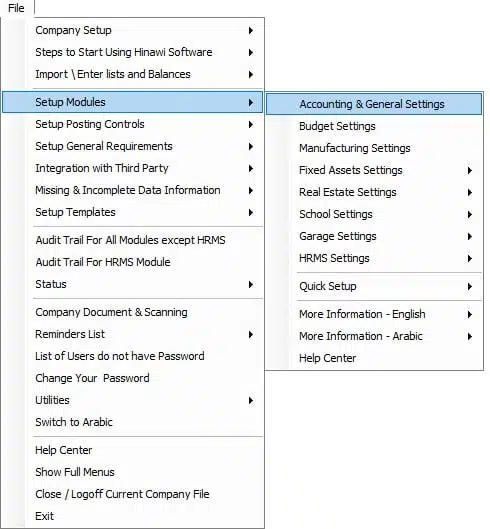Open Company Setup submenu
The width and height of the screenshot is (490, 529).
coord(132,30)
